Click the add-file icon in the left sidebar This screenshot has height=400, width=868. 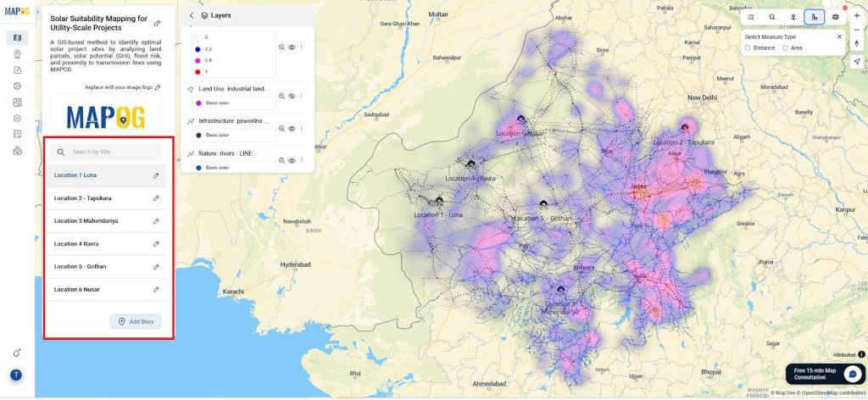(17, 70)
